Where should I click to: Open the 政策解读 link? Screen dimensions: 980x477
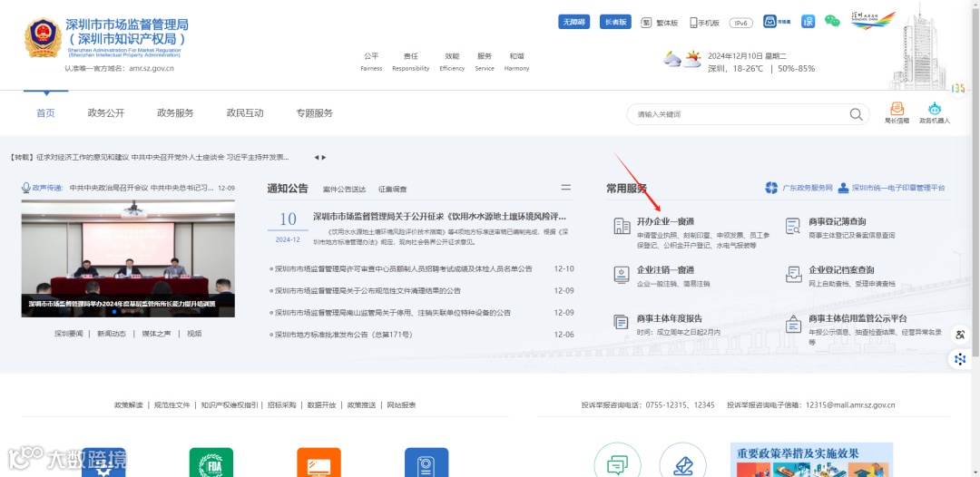click(129, 405)
